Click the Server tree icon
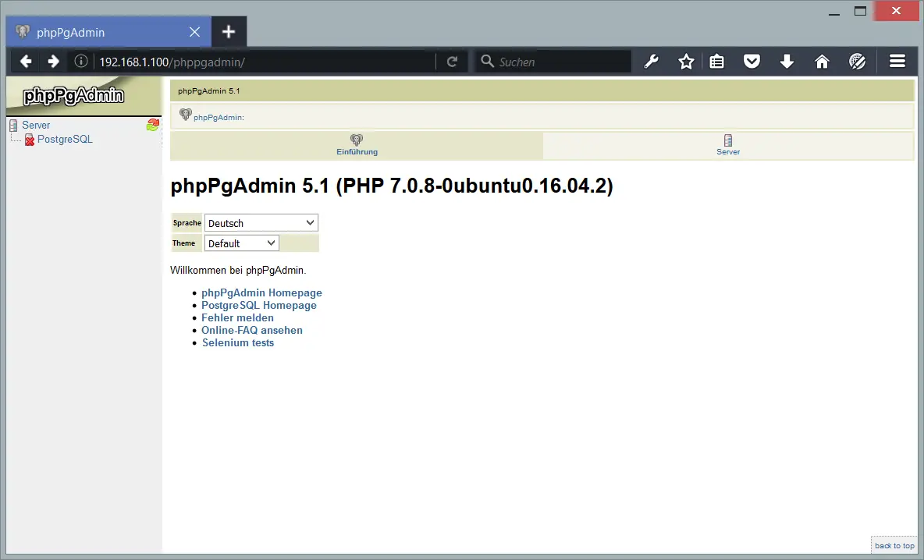 [x=13, y=125]
